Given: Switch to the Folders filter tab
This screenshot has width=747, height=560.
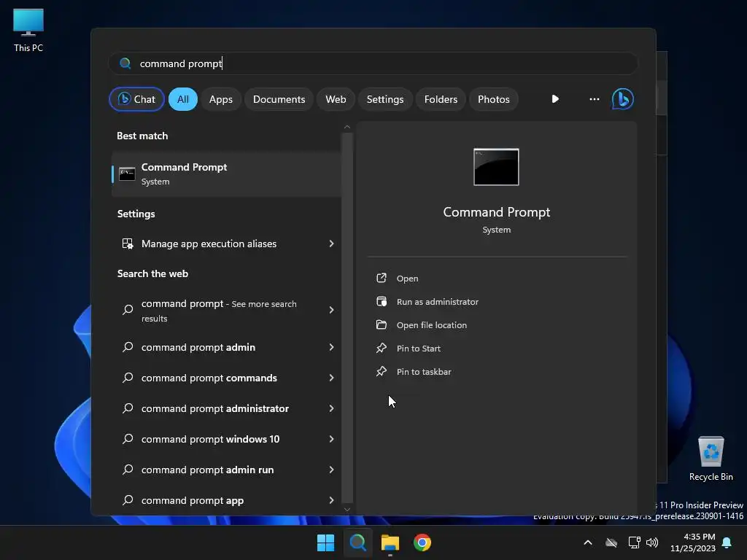Looking at the screenshot, I should tap(441, 99).
